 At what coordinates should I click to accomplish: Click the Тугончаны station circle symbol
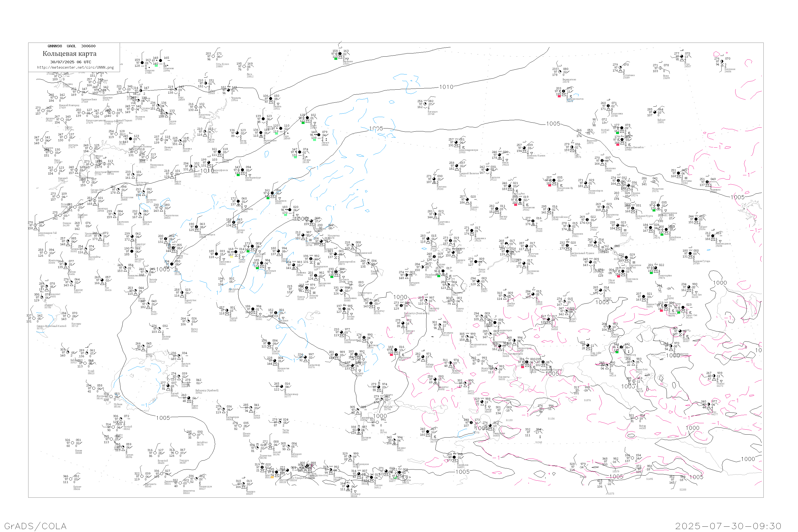tap(620, 68)
